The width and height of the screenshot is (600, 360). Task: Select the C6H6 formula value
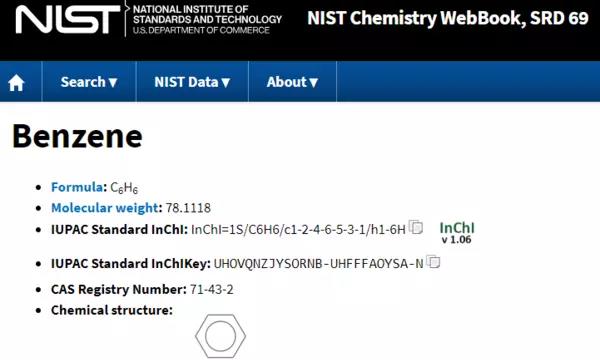tap(124, 187)
